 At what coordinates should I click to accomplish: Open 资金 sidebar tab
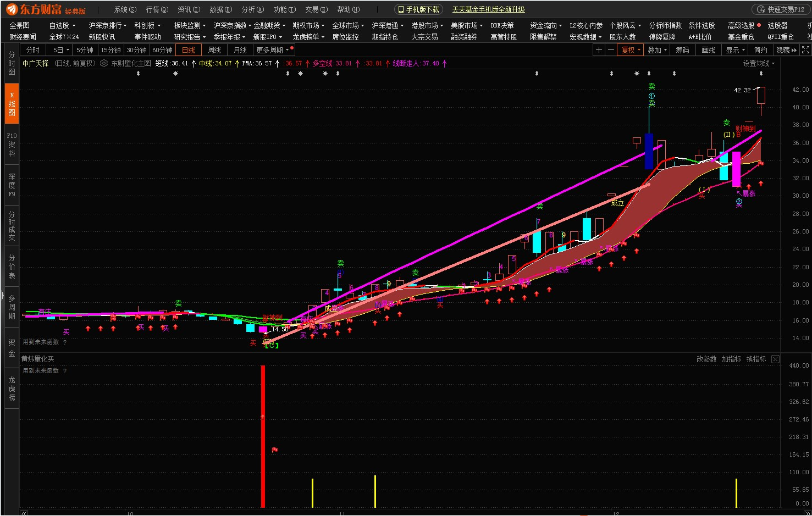pos(12,348)
